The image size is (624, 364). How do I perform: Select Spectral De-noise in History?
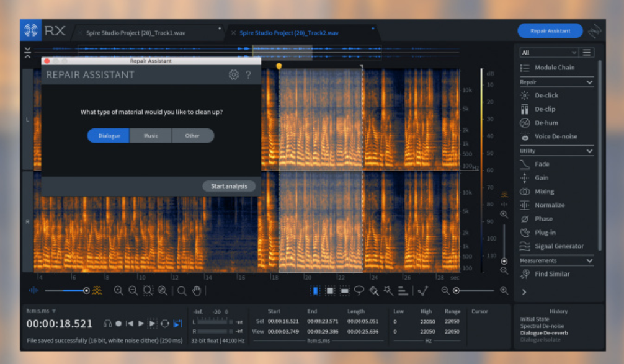[x=542, y=326]
